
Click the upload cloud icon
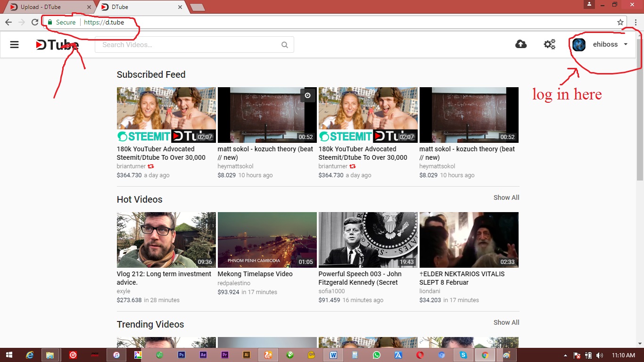point(521,44)
